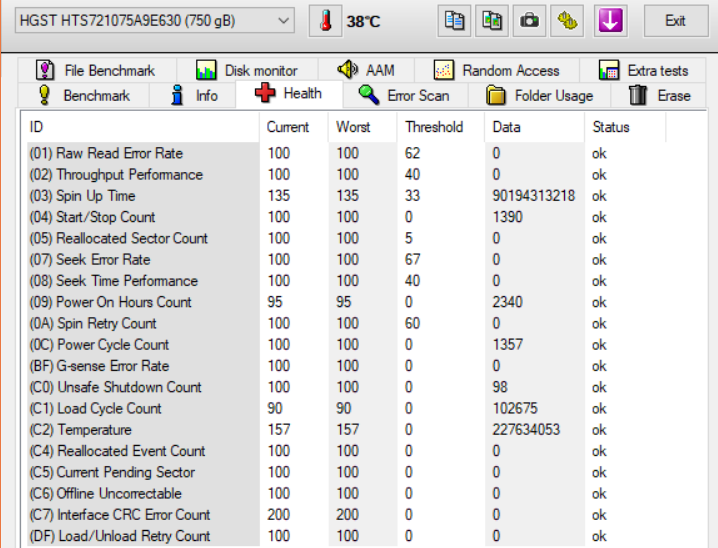Click the Load Cycle Count data value 102675
This screenshot has width=718, height=548.
515,408
